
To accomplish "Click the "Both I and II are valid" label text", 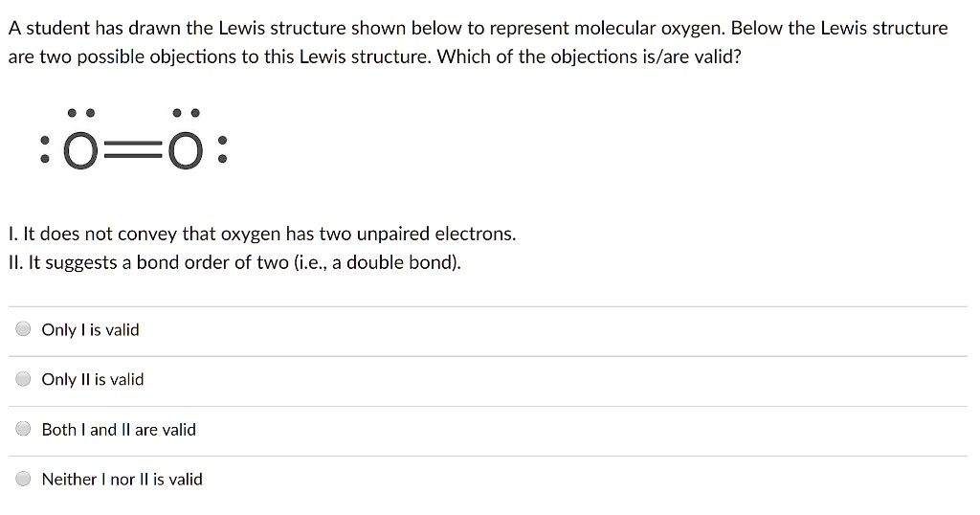I will 119,430.
